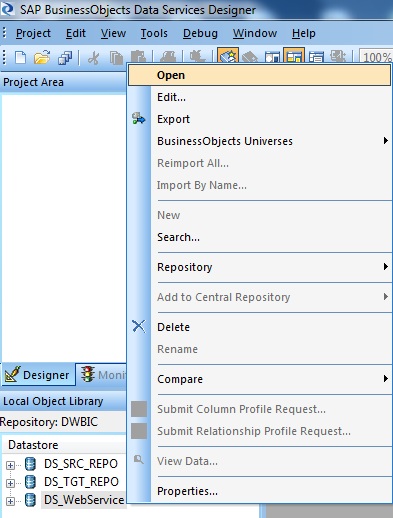Expand the DS_WebService tree node
The height and width of the screenshot is (518, 393).
[x=10, y=501]
